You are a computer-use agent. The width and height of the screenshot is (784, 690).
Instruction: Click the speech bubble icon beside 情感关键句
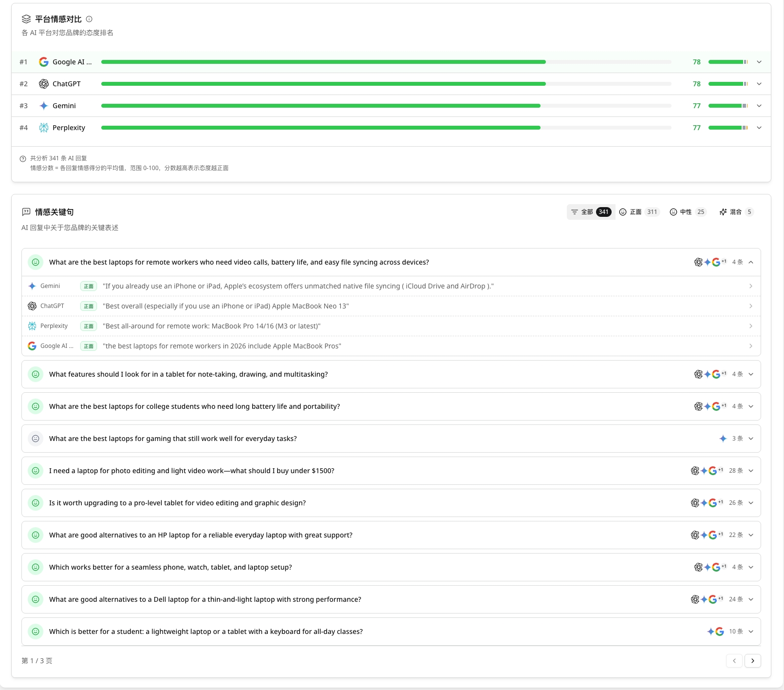click(26, 212)
